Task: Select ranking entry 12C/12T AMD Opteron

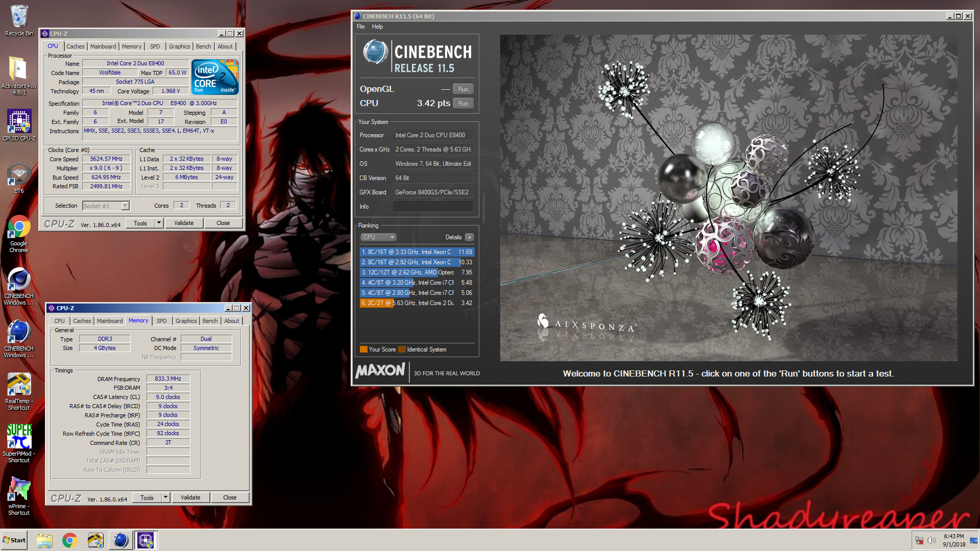Action: point(417,272)
